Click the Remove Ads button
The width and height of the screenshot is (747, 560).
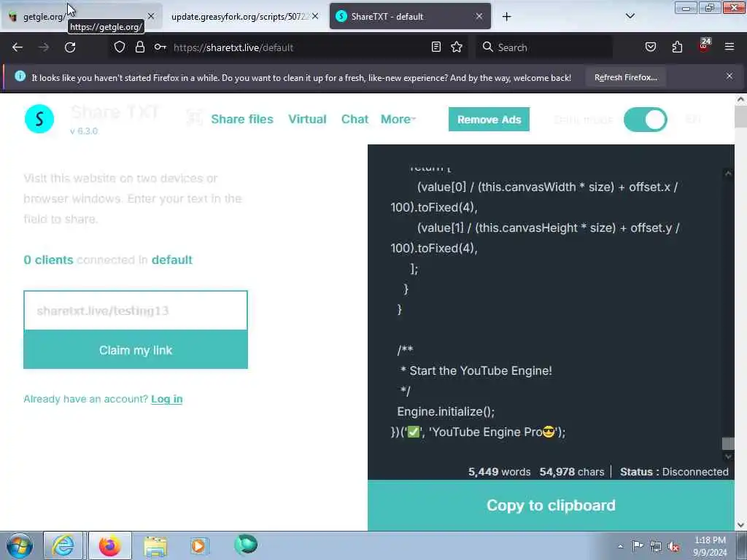click(x=489, y=120)
